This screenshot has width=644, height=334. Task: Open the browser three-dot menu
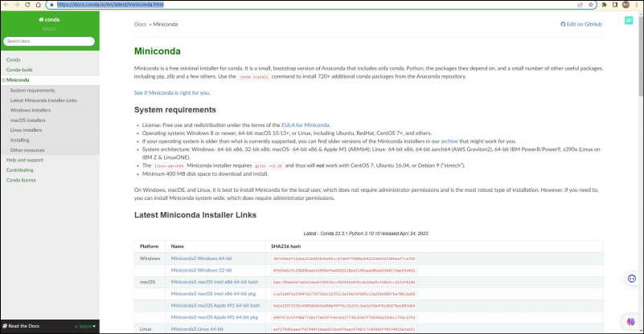point(637,5)
